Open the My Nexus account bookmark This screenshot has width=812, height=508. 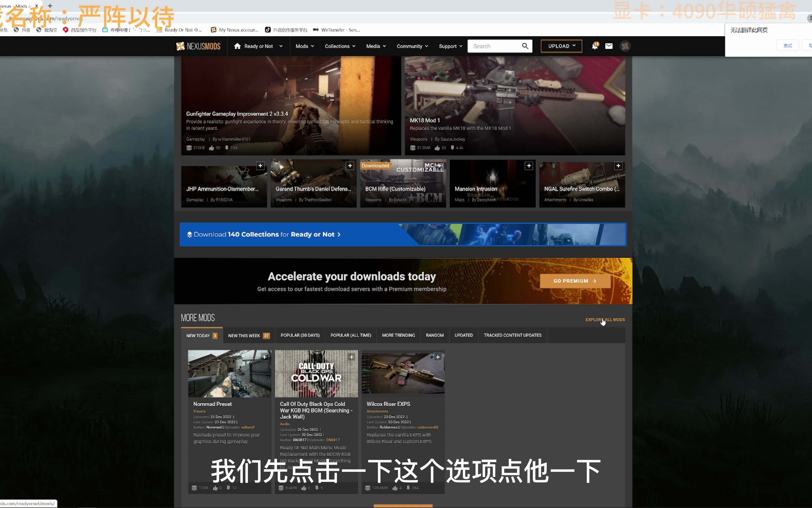234,30
